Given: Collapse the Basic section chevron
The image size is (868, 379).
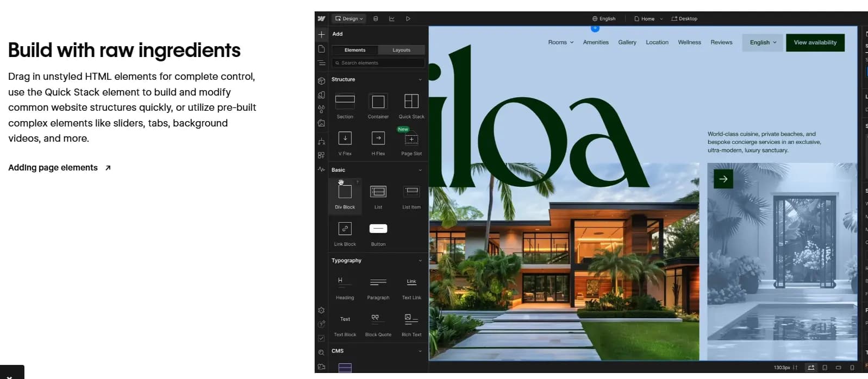Looking at the screenshot, I should (x=420, y=170).
